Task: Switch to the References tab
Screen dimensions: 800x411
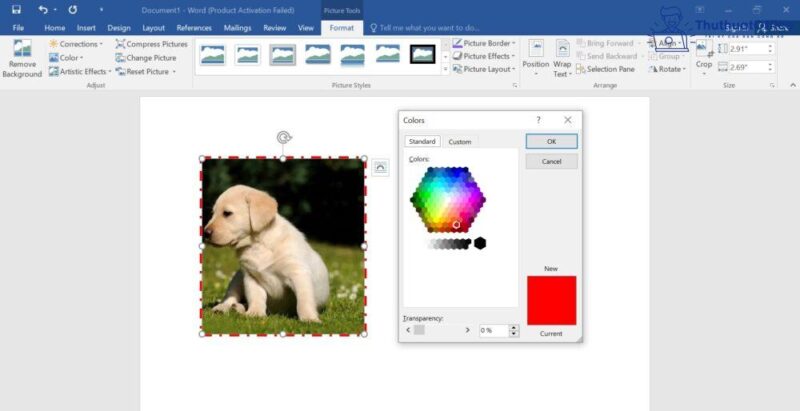Action: (194, 28)
